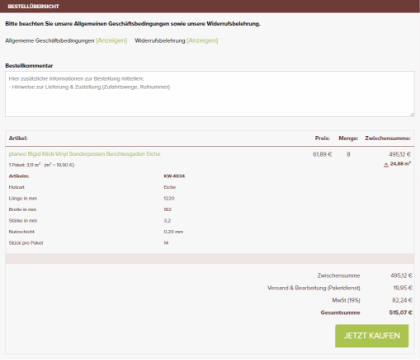Click the Bestellkommentar text area resize handle
This screenshot has height=360, width=420.
[x=412, y=114]
